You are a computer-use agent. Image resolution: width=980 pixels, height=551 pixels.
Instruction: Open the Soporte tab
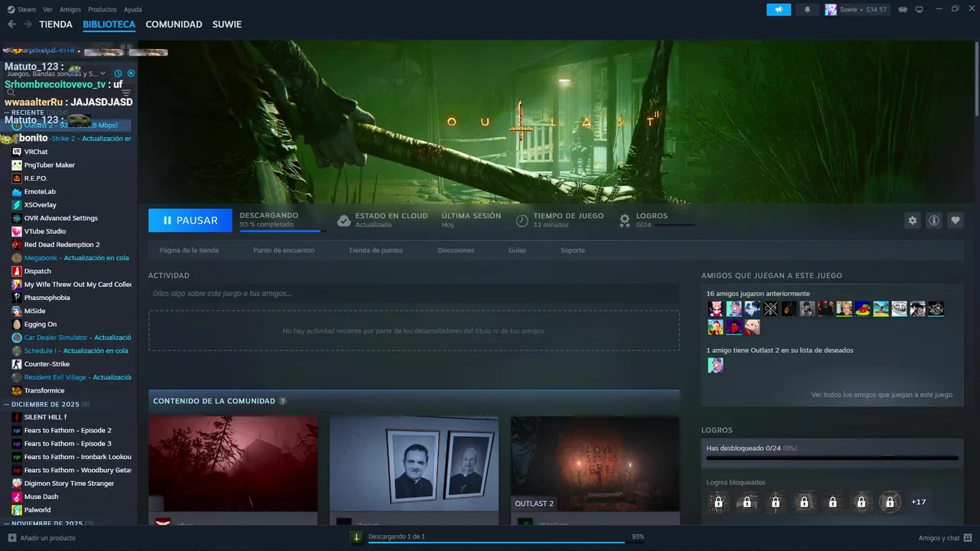click(x=573, y=250)
